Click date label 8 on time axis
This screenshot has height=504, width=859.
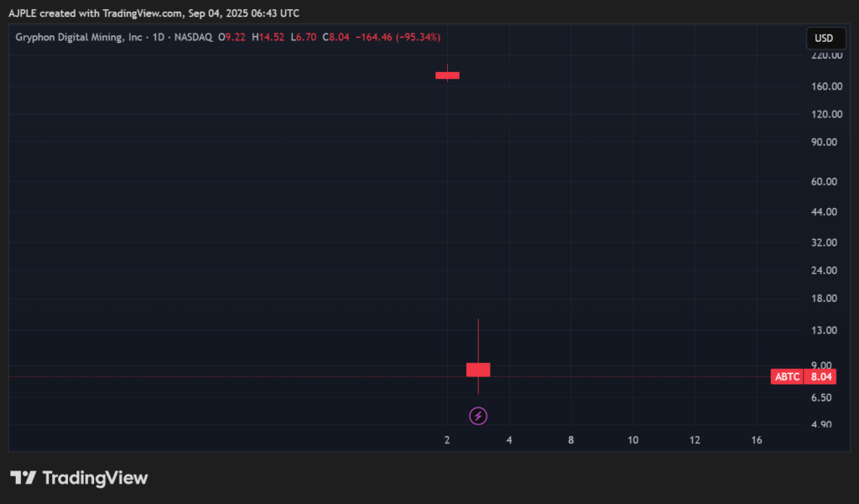click(571, 440)
